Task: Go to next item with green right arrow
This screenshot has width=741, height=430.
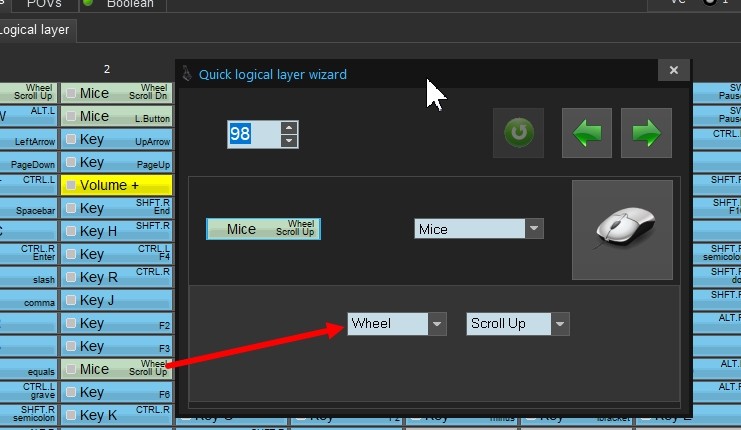Action: (646, 133)
